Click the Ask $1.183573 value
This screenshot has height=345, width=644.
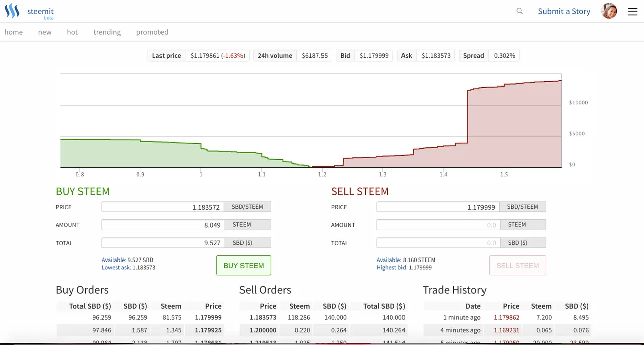point(436,56)
